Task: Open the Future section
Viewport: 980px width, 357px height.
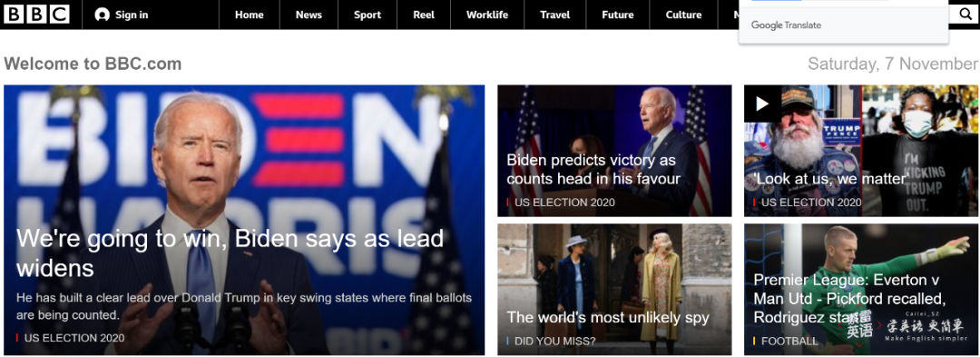Action: [x=618, y=15]
